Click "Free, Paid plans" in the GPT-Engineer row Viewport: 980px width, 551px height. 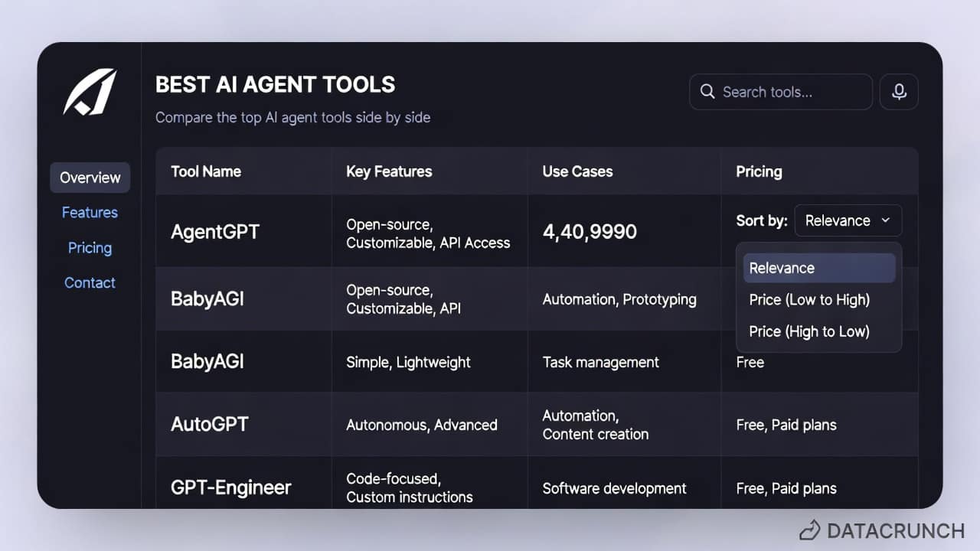786,488
